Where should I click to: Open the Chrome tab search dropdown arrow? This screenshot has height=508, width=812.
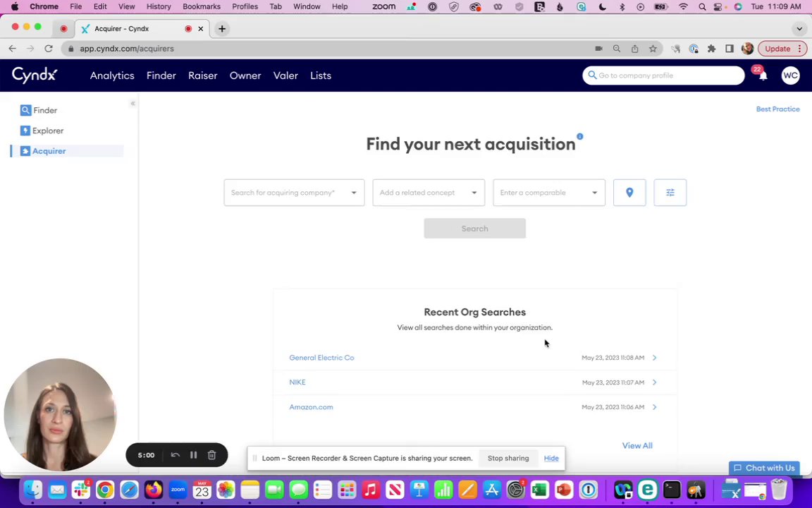tap(799, 28)
